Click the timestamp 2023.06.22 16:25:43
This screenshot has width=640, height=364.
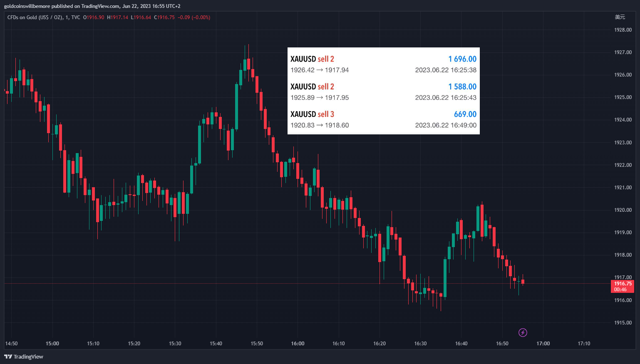tap(446, 97)
